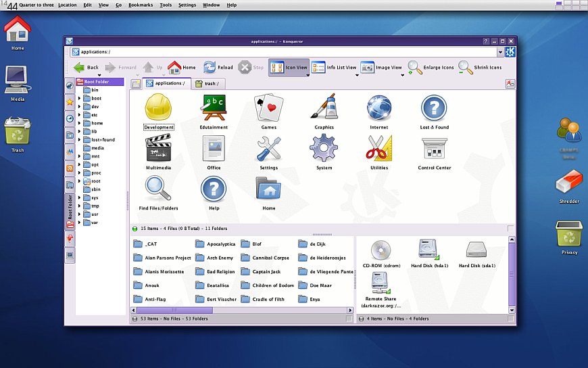This screenshot has width=588, height=368.
Task: Open the Settings wrench icon
Action: coord(269,148)
